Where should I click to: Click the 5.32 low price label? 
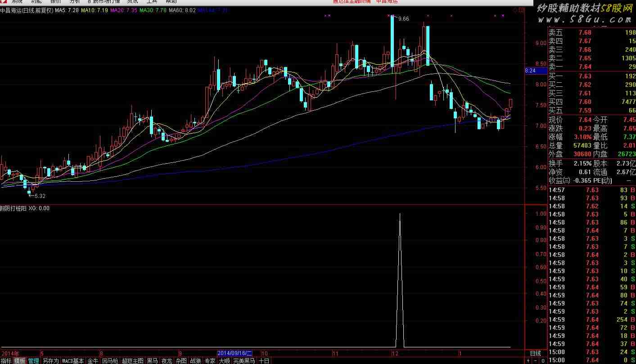click(40, 196)
